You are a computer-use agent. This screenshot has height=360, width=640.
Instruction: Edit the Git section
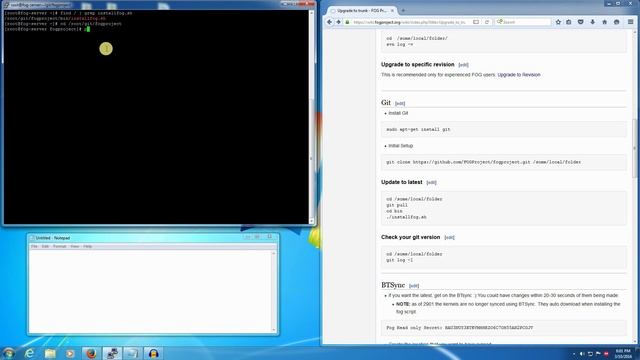click(400, 104)
